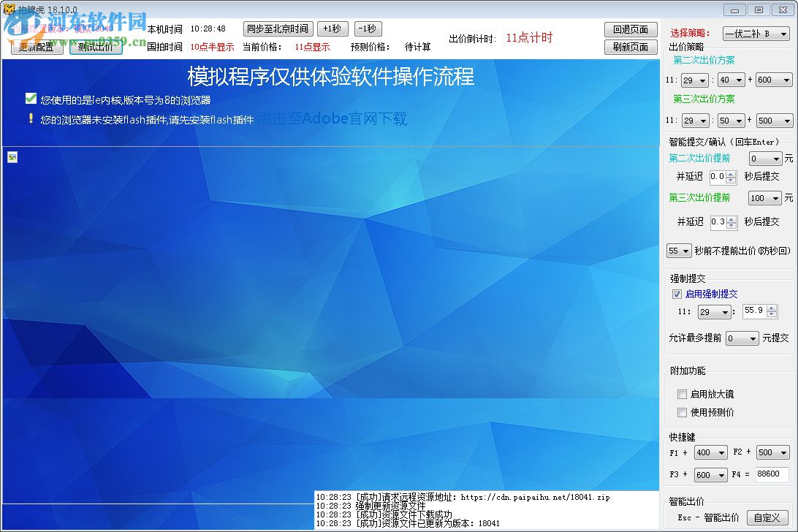798x532 pixels.
Task: Increase the 0.0 秒后提交 delay stepper
Action: tap(732, 172)
